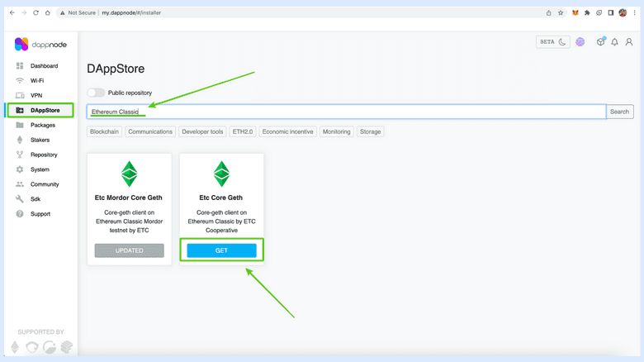Viewport: 644px width, 362px height.
Task: Click the purple DAppNode identity avatar
Action: [x=580, y=42]
